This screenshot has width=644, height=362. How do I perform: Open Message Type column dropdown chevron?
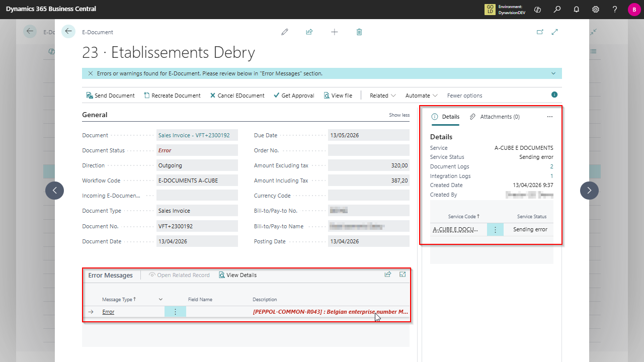(160, 299)
